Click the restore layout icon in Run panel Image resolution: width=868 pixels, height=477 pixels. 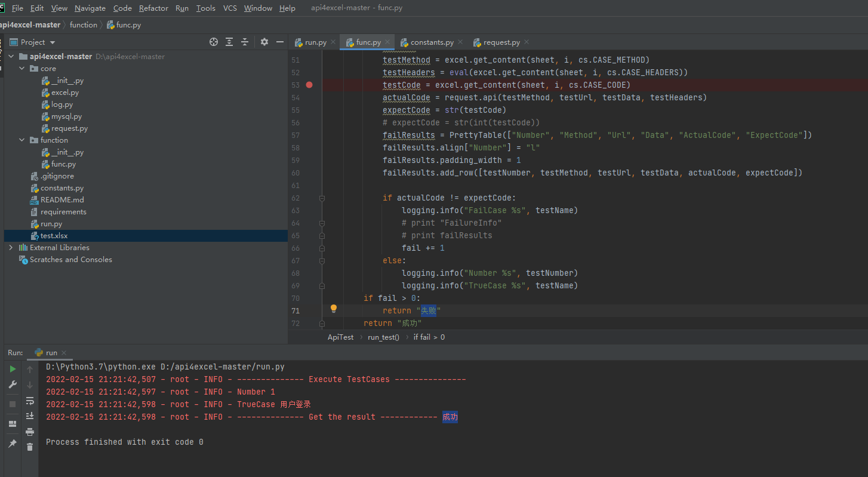(x=13, y=424)
